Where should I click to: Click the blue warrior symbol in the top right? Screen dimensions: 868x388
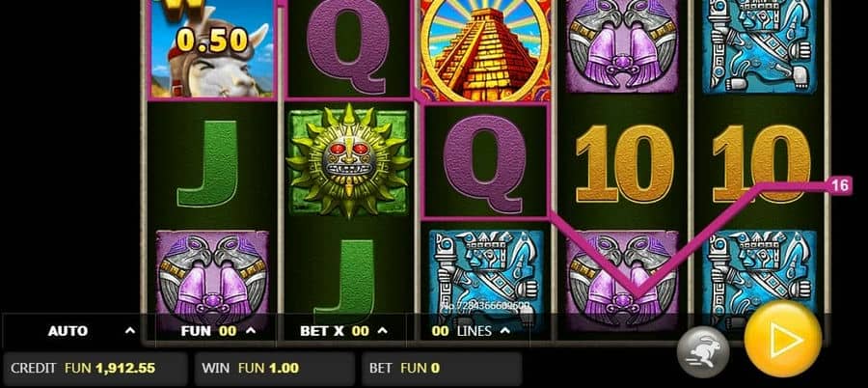click(760, 46)
